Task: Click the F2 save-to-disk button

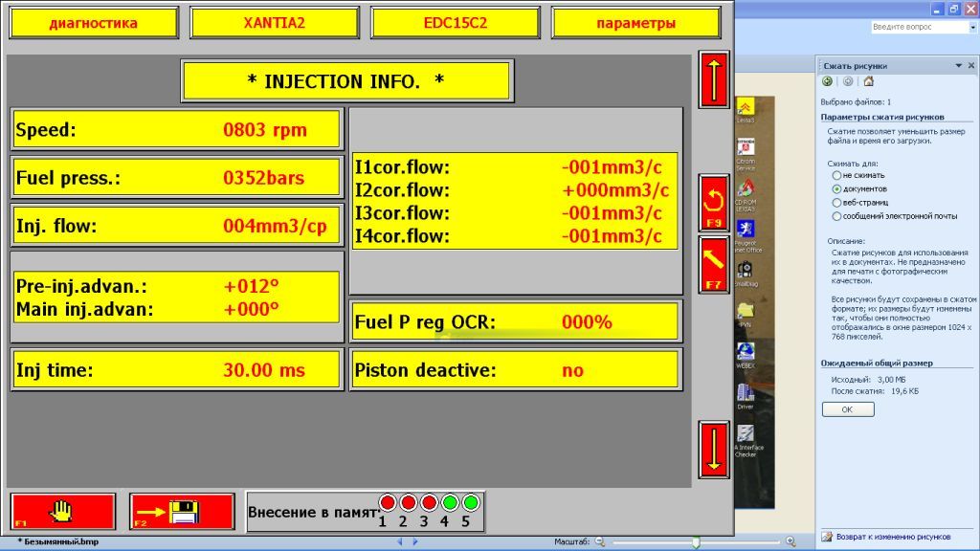Action: [182, 512]
